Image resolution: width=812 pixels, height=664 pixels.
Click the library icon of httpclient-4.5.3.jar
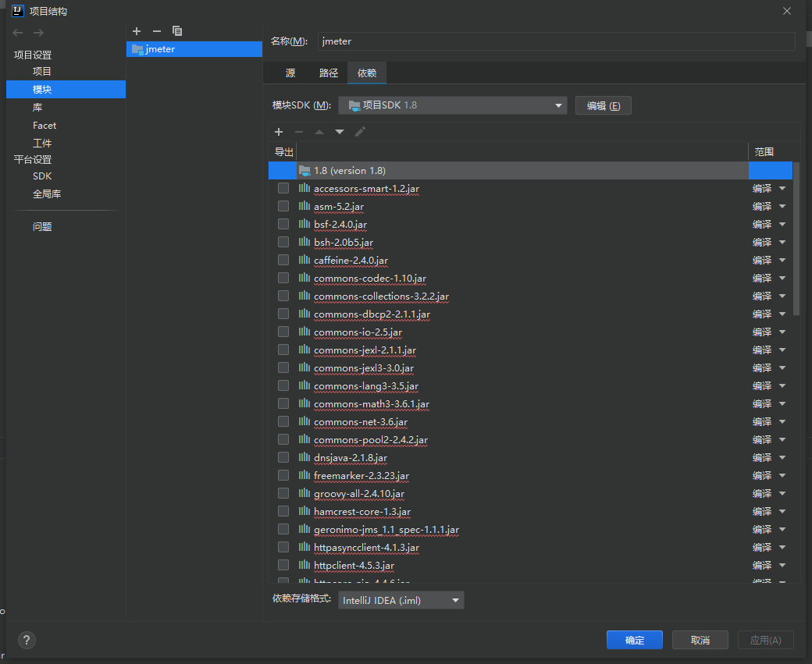tap(304, 565)
